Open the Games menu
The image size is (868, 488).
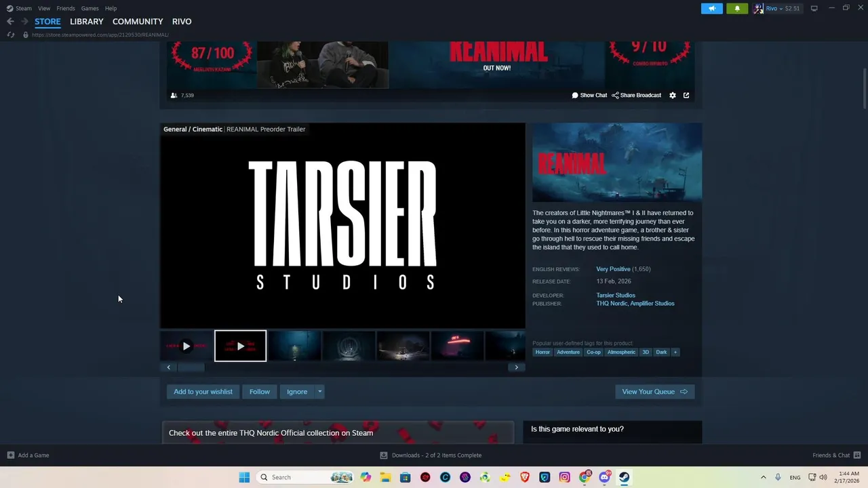coord(90,8)
